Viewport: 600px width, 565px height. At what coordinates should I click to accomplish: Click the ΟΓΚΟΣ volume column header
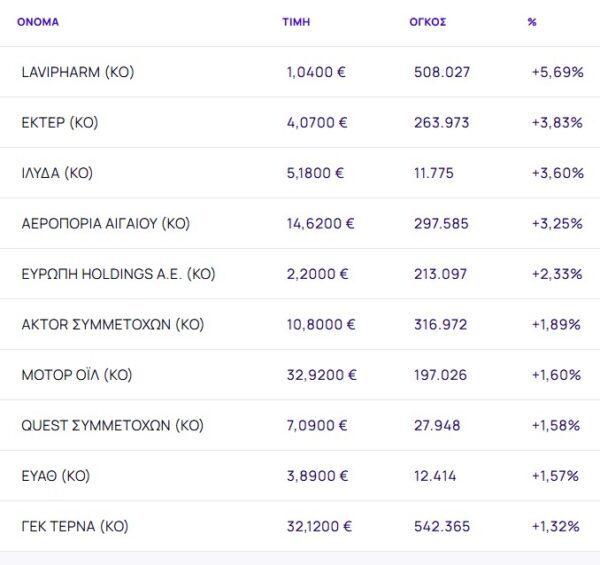[427, 22]
